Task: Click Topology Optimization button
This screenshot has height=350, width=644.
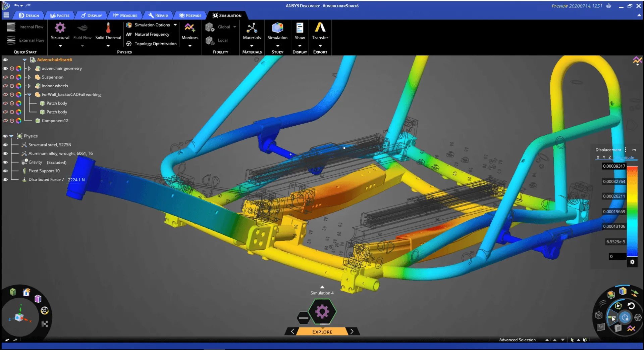Action: [151, 44]
